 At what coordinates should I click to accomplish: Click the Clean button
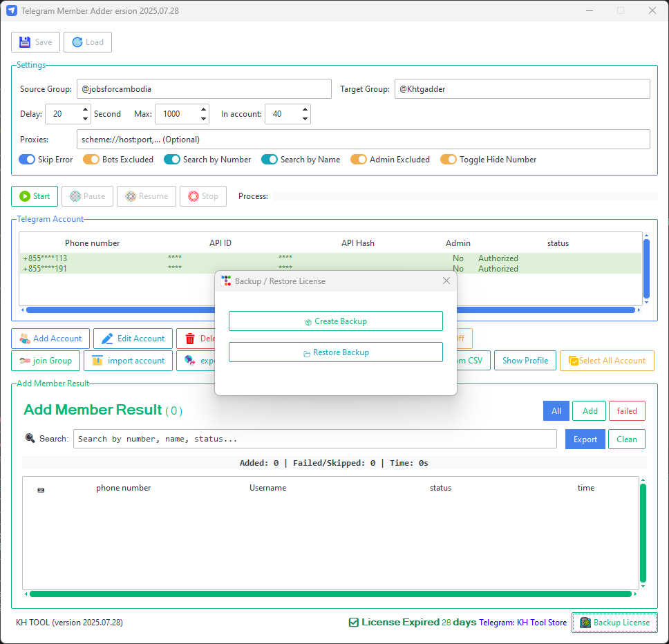click(x=626, y=439)
